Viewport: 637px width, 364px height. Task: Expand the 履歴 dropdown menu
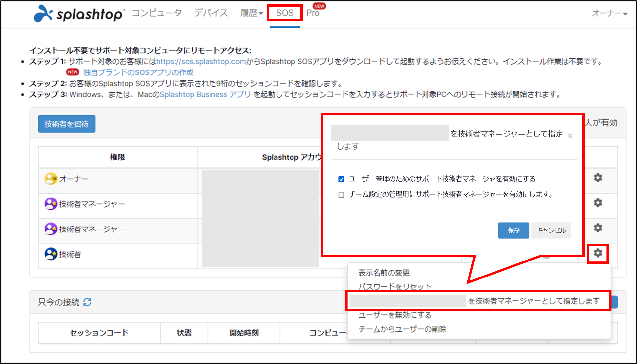click(251, 13)
